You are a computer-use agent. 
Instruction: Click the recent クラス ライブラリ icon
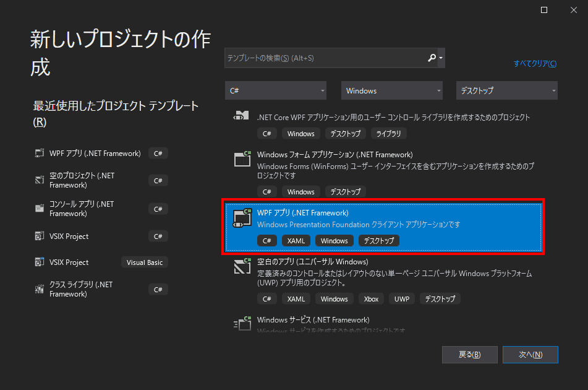click(x=40, y=289)
